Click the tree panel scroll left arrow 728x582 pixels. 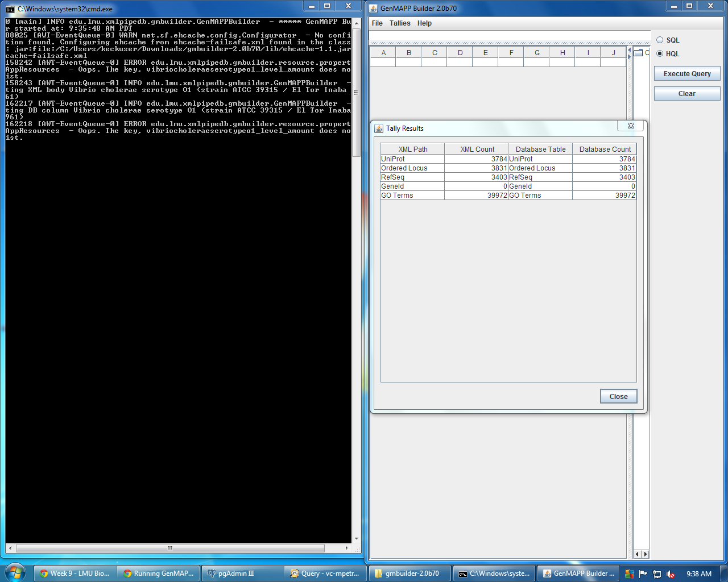pos(637,554)
